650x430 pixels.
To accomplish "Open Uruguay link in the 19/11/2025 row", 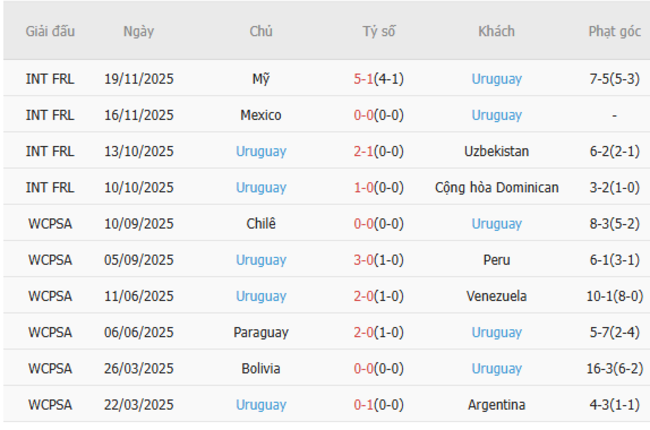I will (497, 78).
